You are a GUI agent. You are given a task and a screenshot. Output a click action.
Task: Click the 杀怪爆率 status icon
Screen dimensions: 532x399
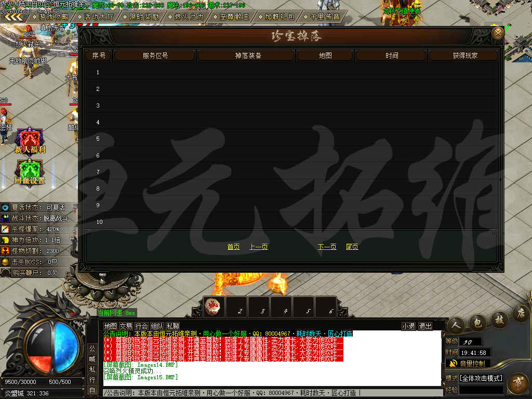5,229
